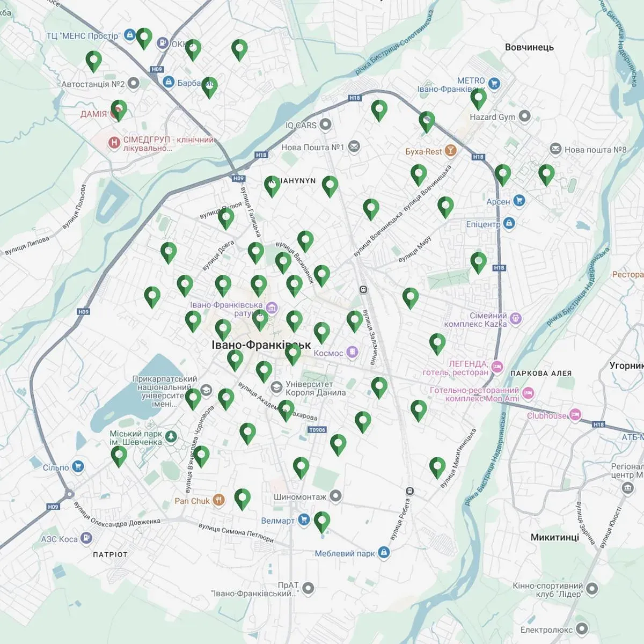Select the Pan Chuk restaurant icon
The height and width of the screenshot is (644, 644).
[218, 501]
